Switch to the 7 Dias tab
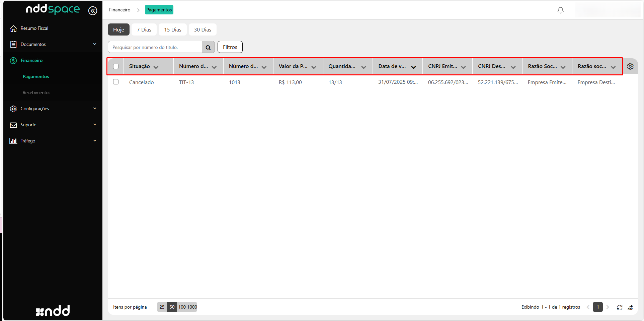Screen dimensions: 644x321 144,30
